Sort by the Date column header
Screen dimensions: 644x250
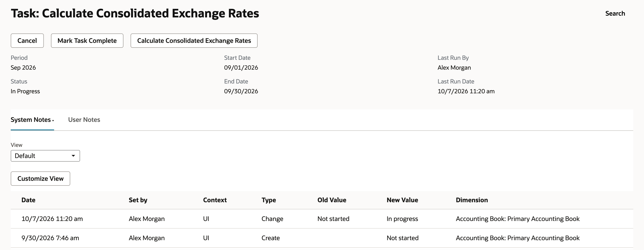coord(28,200)
